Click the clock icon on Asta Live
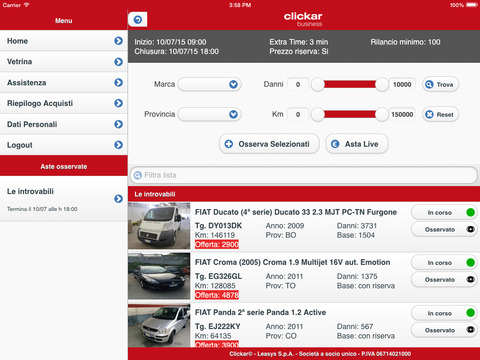 335,144
